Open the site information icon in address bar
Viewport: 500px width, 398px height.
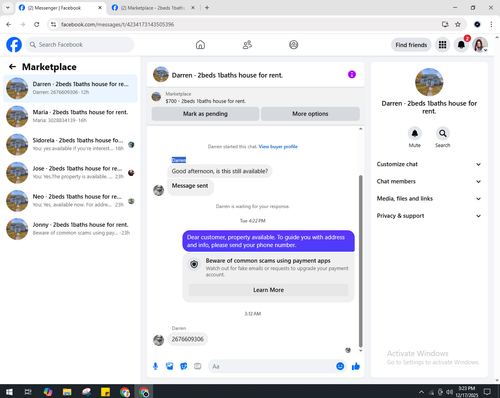click(x=53, y=24)
